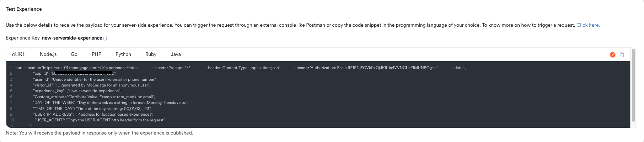Viewport: 644px width, 142px height.
Task: Open the Go language tab
Action: point(74,54)
